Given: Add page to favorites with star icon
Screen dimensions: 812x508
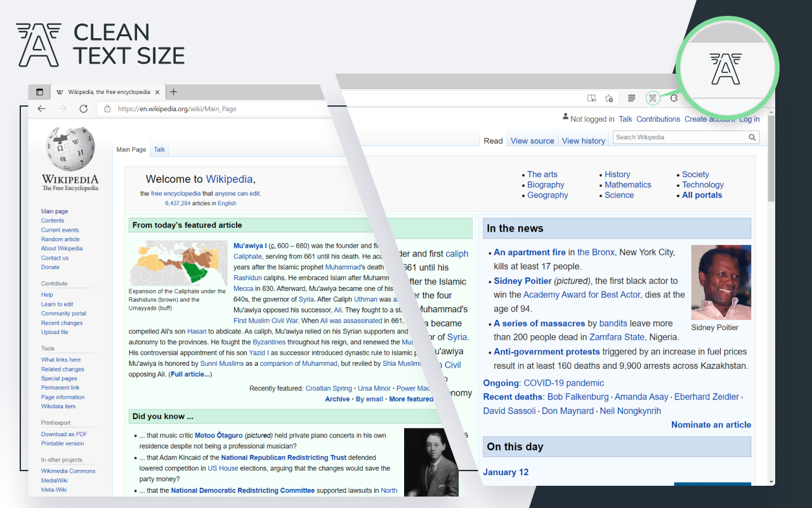Looking at the screenshot, I should [609, 98].
